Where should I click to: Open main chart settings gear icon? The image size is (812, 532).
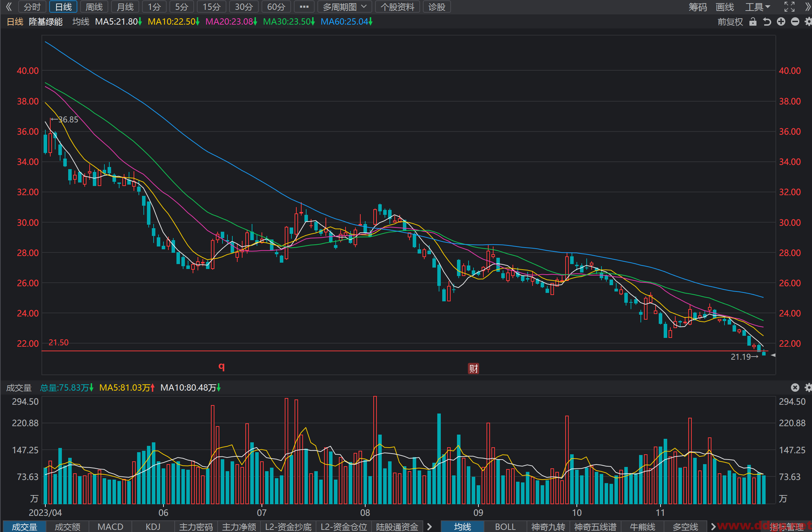(808, 22)
